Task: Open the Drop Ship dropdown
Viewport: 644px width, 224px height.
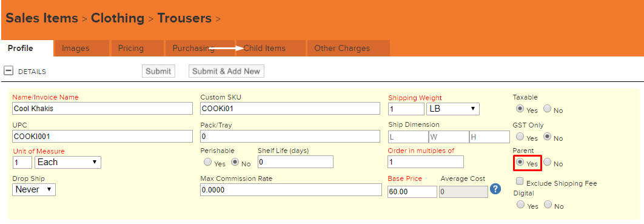Action: (x=34, y=189)
